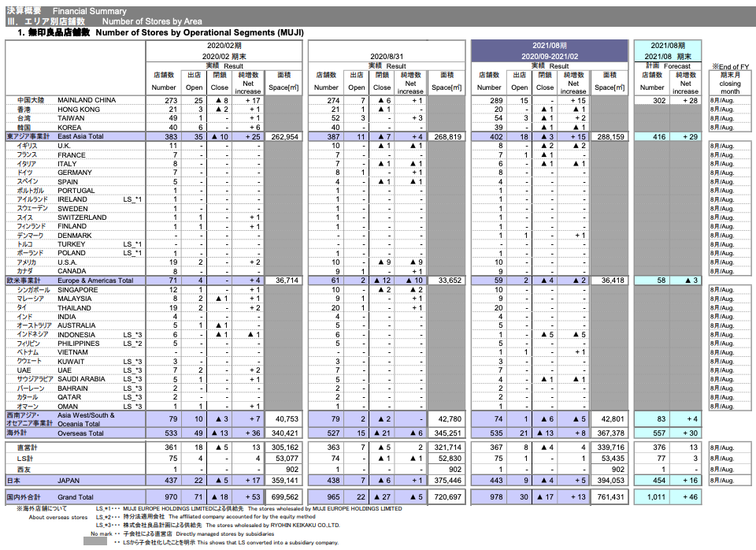Click the gray legend box in footnotes
Screen dimensions: 756x550
[95, 542]
